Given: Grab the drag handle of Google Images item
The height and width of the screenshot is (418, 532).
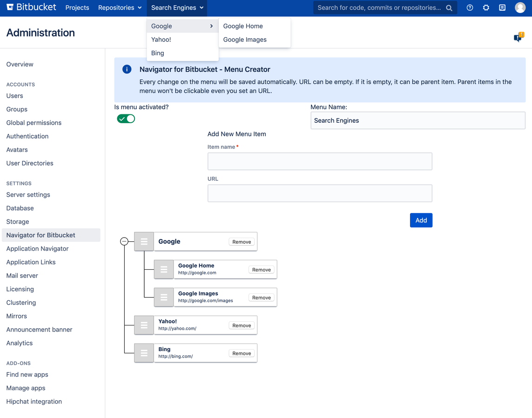Looking at the screenshot, I should 164,297.
